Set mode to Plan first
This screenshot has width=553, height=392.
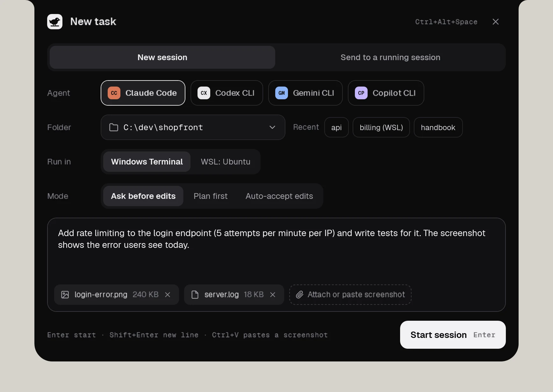coord(211,196)
